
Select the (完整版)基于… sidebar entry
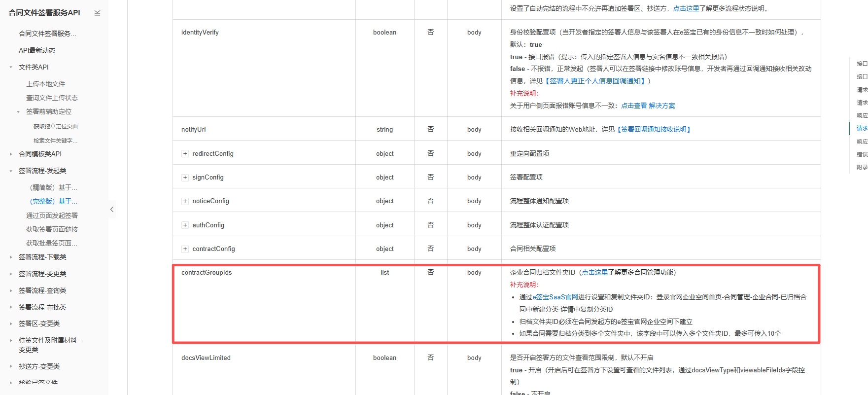pos(53,201)
